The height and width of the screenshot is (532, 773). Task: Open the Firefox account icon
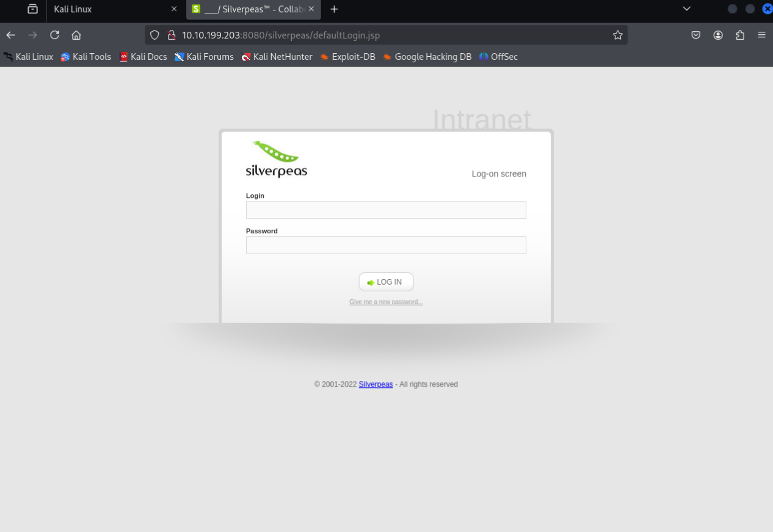point(718,35)
